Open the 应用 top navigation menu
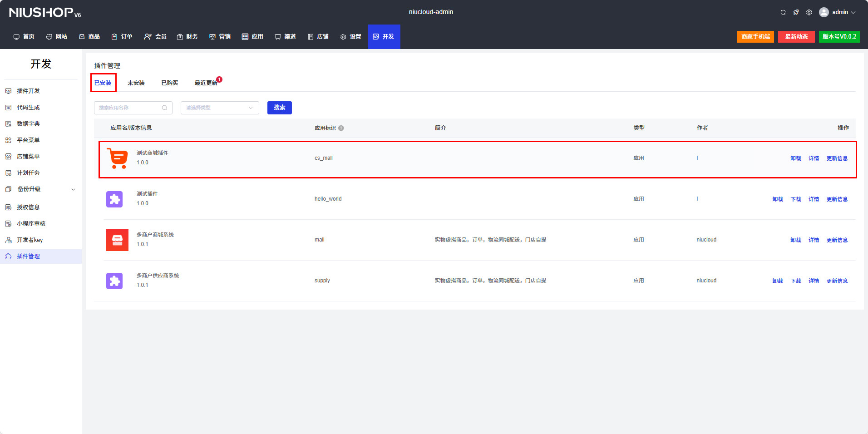 click(252, 37)
